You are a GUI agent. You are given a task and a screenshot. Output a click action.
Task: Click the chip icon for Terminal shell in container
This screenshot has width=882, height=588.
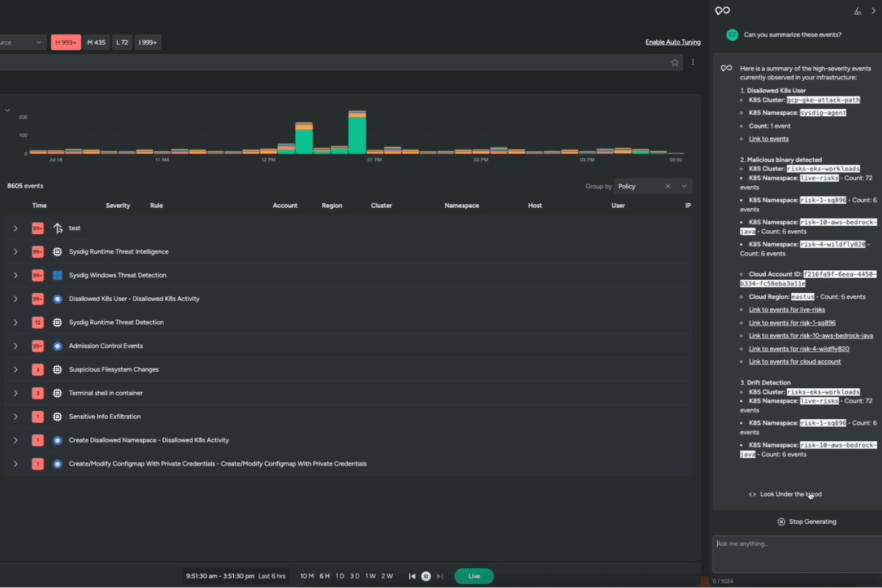tap(58, 393)
